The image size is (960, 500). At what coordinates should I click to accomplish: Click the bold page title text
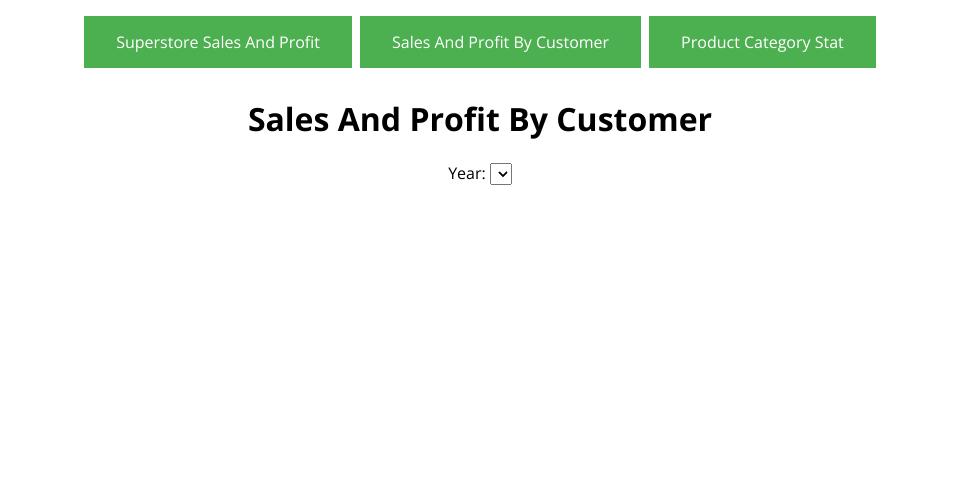(480, 120)
